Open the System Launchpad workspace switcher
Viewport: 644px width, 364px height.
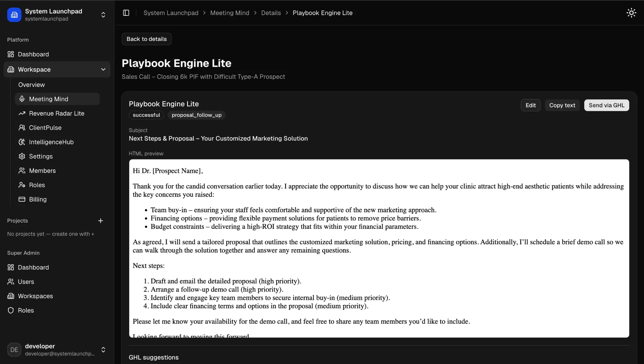[103, 15]
